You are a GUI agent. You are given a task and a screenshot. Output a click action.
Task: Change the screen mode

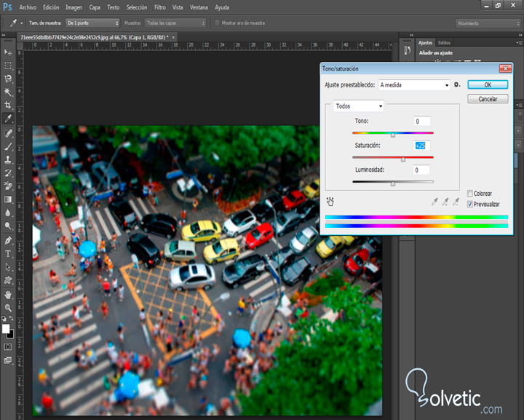coord(8,360)
